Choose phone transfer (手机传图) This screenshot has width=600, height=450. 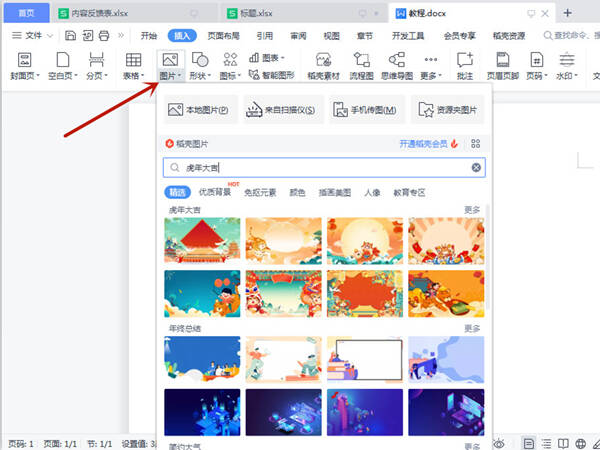(x=367, y=110)
